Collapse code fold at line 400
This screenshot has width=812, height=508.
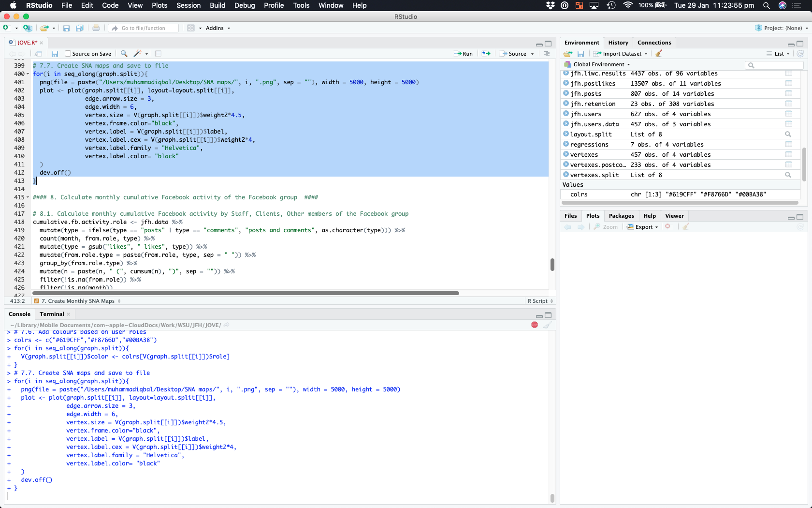pos(28,74)
